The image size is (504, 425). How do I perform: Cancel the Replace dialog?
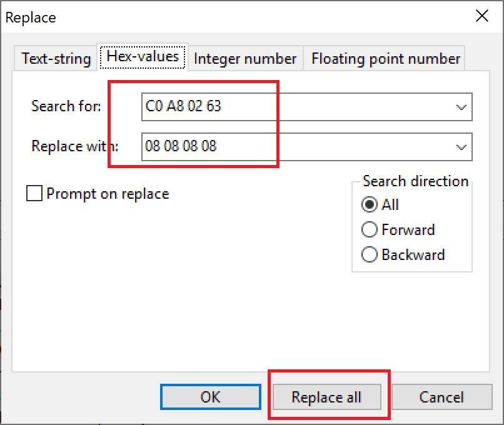(x=441, y=397)
